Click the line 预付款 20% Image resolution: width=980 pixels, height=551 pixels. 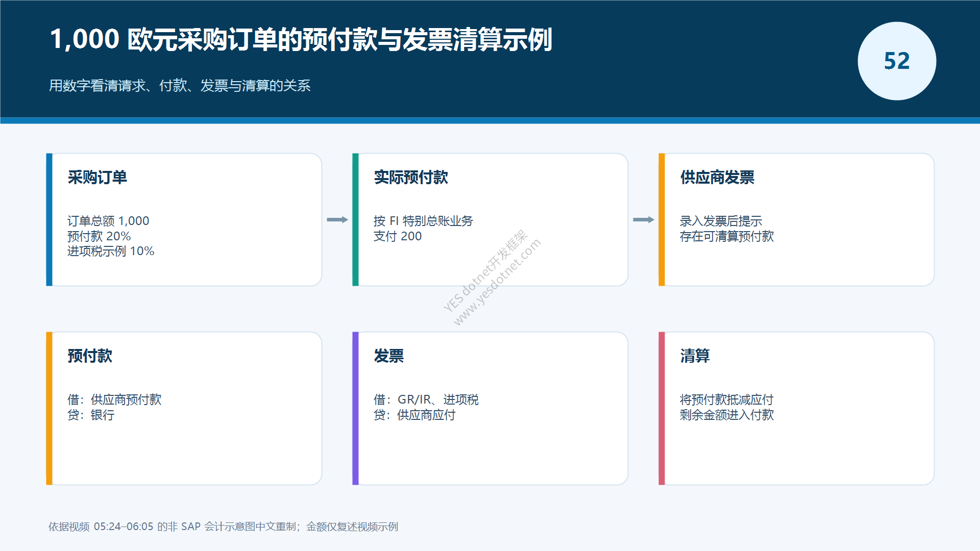[x=99, y=236]
